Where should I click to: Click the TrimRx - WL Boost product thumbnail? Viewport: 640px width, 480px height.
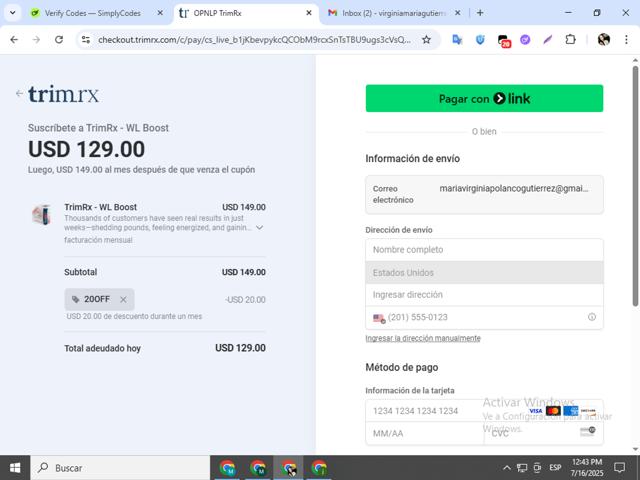tap(42, 214)
